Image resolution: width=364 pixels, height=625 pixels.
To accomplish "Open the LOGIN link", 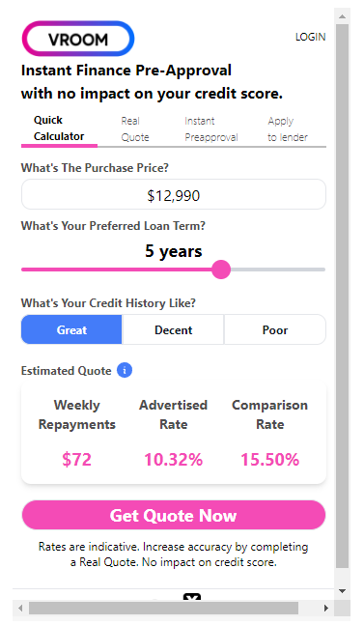I will (310, 37).
